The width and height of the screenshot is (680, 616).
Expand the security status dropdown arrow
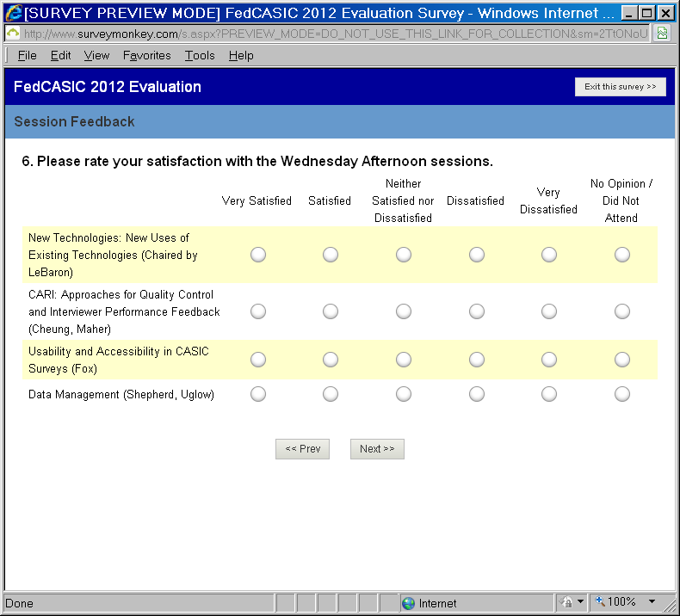click(x=581, y=602)
